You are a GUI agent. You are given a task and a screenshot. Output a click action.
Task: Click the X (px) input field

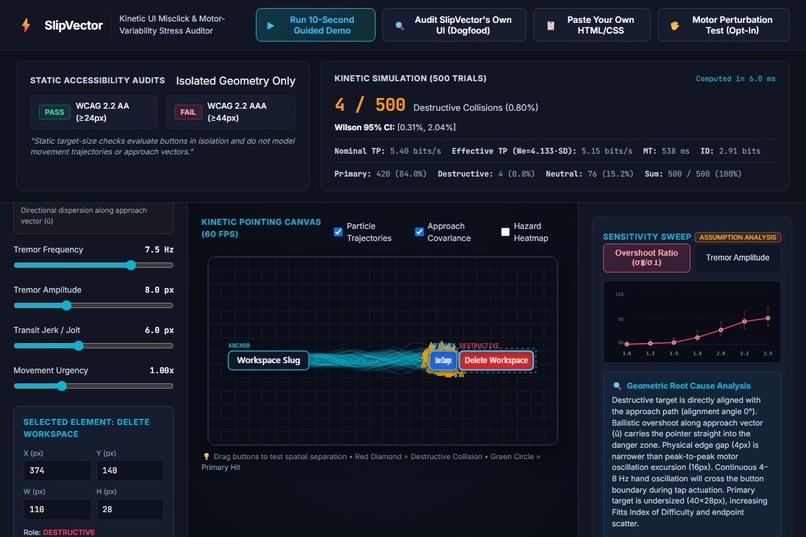[57, 470]
